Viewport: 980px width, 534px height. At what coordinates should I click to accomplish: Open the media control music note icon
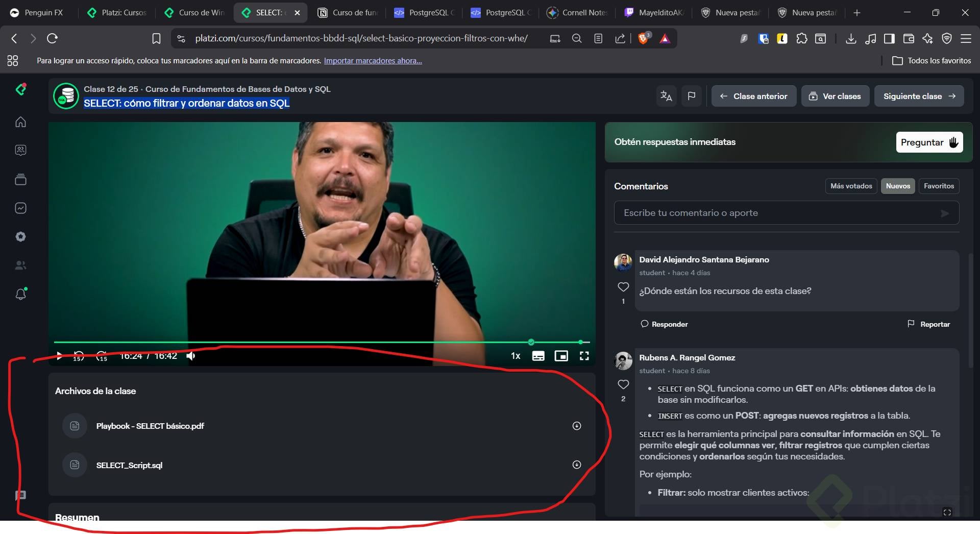pos(871,38)
